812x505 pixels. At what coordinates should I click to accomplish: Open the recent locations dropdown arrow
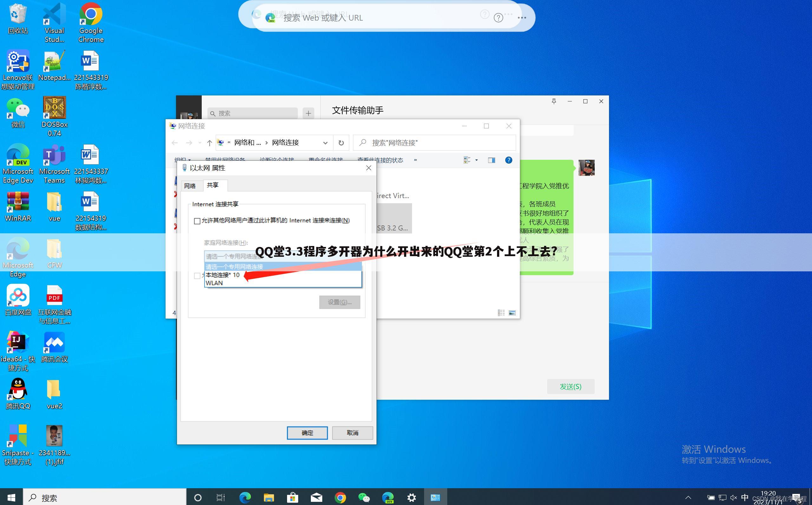(200, 143)
